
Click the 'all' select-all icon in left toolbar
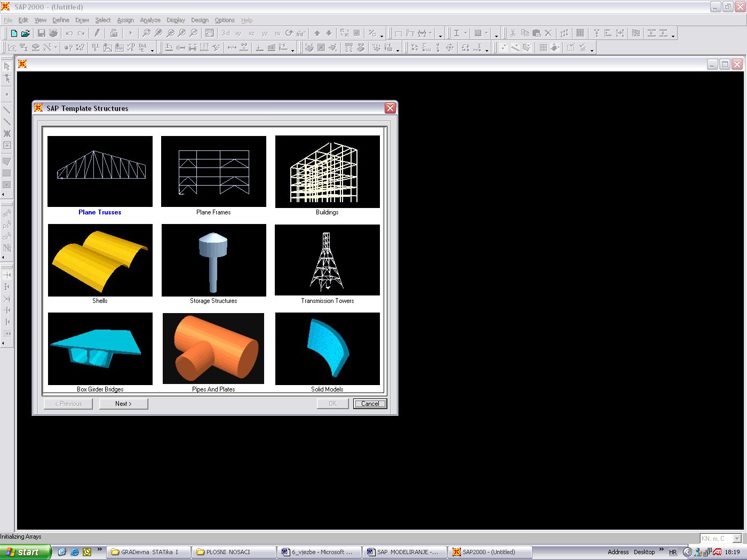click(x=7, y=213)
